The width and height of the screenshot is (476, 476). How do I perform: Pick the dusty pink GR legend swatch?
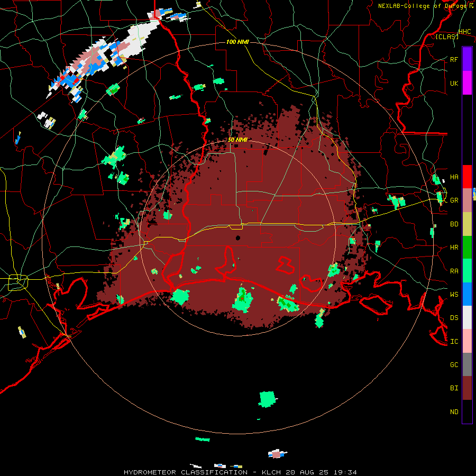click(467, 200)
